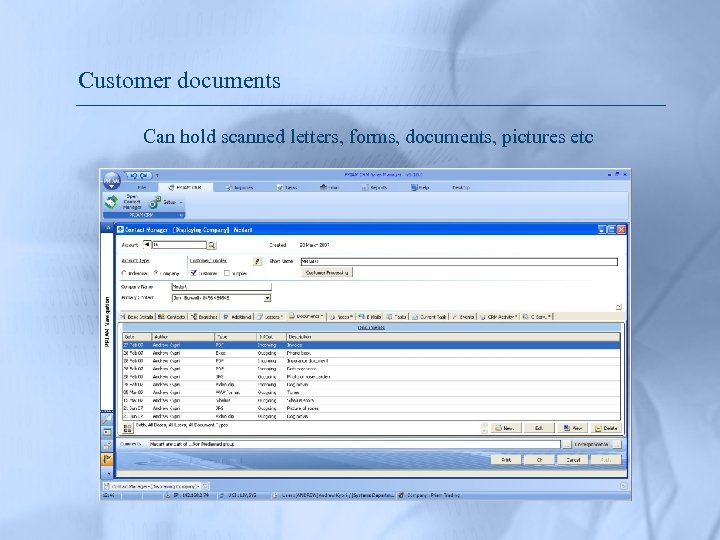Image resolution: width=720 pixels, height=540 pixels.
Task: Open the Primary Contact dropdown
Action: pos(267,297)
